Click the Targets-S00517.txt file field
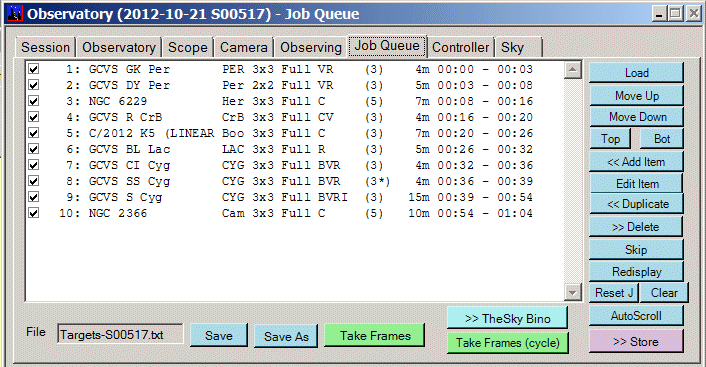This screenshot has width=706, height=367. [120, 334]
